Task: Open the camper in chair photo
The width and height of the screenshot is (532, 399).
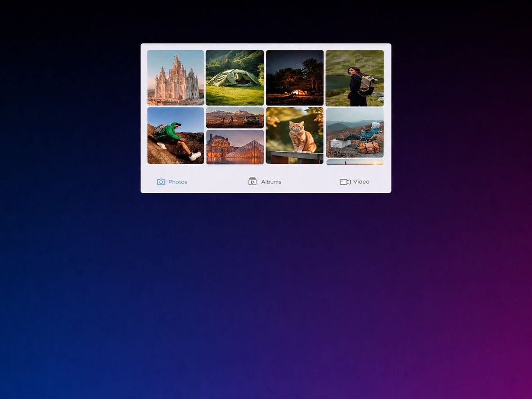Action: coord(355,133)
